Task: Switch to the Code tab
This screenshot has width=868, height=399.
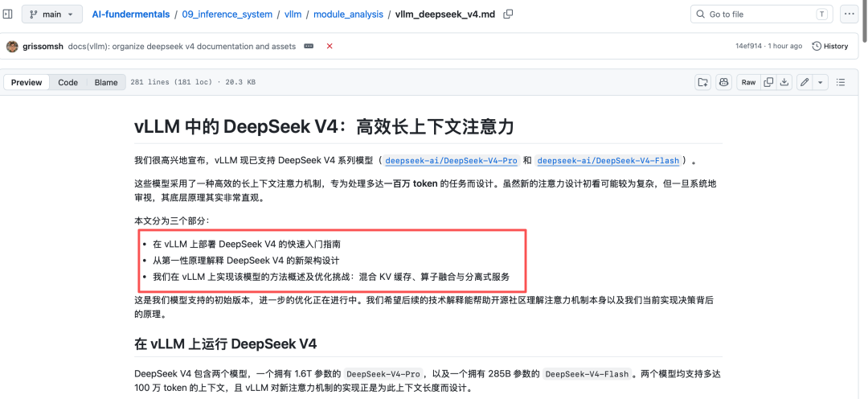Action: point(68,82)
